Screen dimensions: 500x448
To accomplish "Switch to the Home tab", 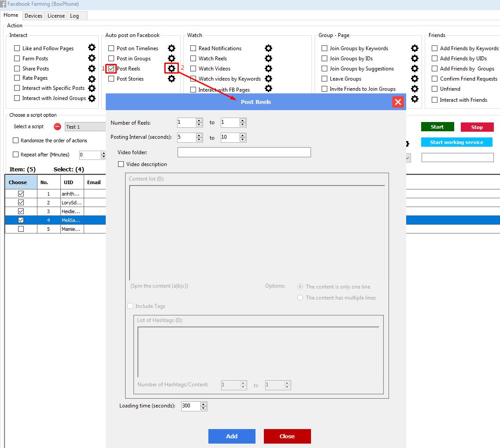I will click(11, 15).
